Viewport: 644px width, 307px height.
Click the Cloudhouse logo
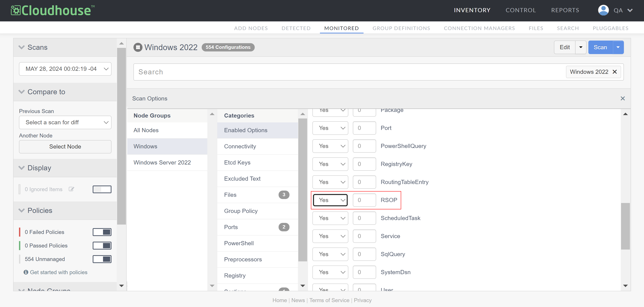tap(53, 10)
